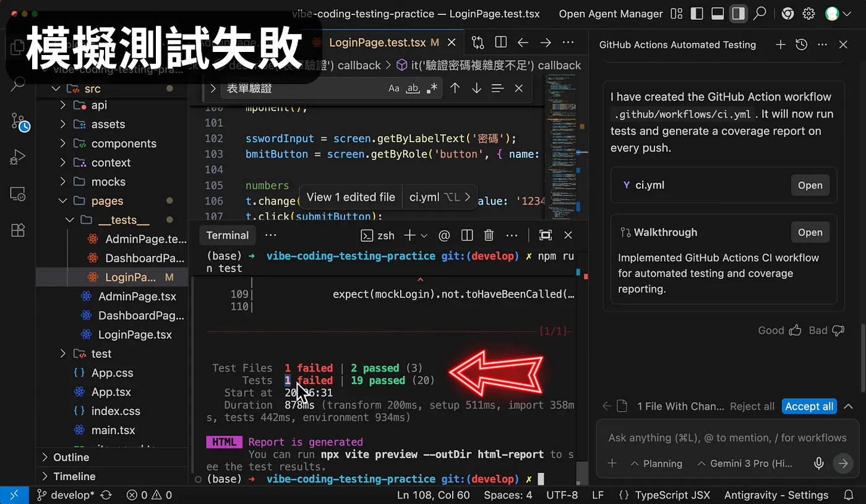The width and height of the screenshot is (866, 504).
Task: Open the Walkthrough using its Open button
Action: 810,233
